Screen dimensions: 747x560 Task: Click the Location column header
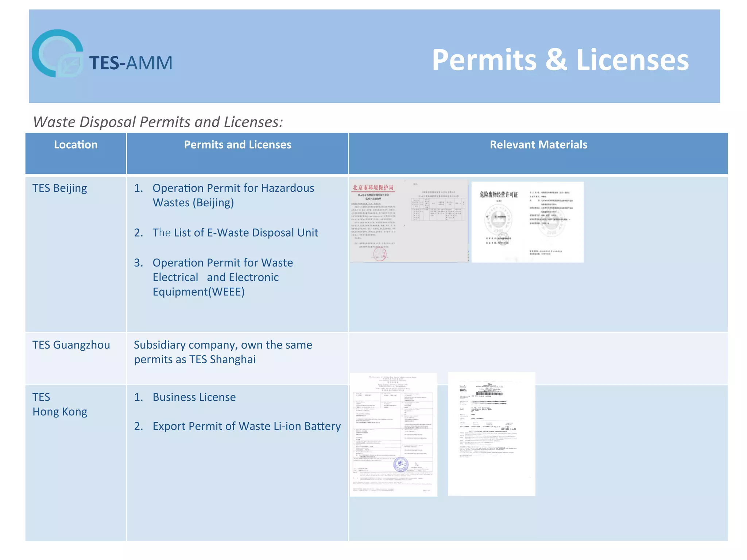point(76,145)
